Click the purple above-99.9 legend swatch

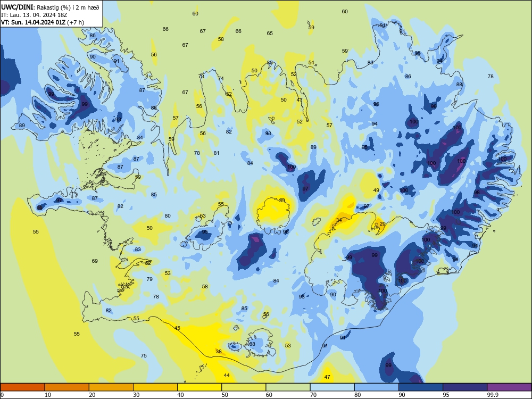click(x=509, y=387)
